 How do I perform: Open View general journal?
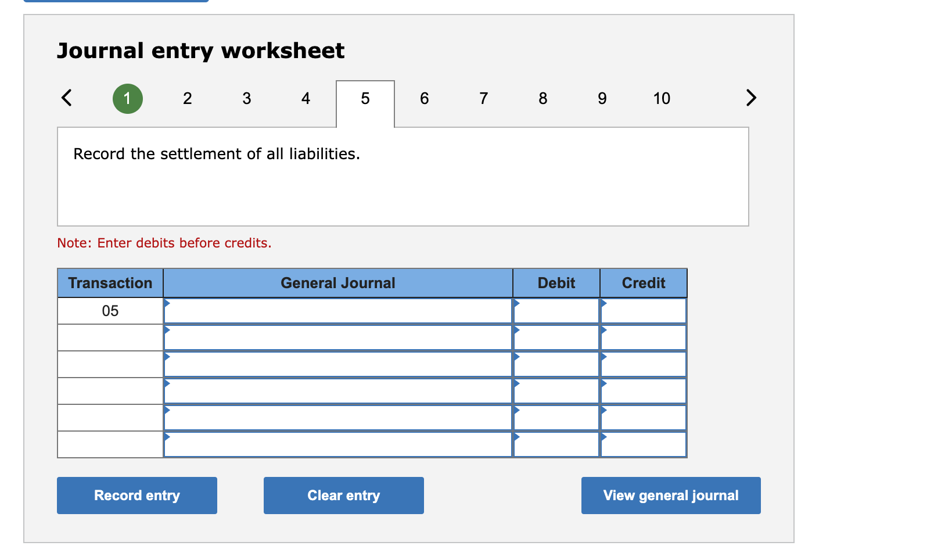pos(671,496)
